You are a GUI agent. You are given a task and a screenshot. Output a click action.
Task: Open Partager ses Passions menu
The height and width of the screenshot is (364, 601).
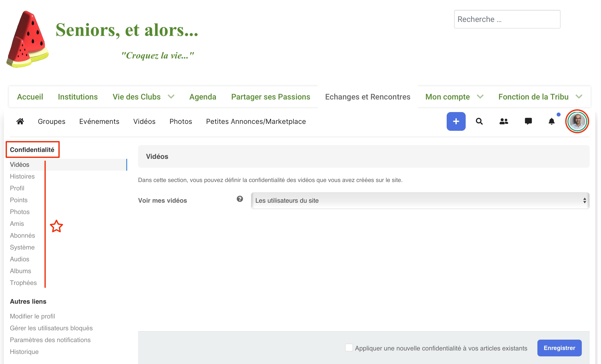tap(271, 97)
